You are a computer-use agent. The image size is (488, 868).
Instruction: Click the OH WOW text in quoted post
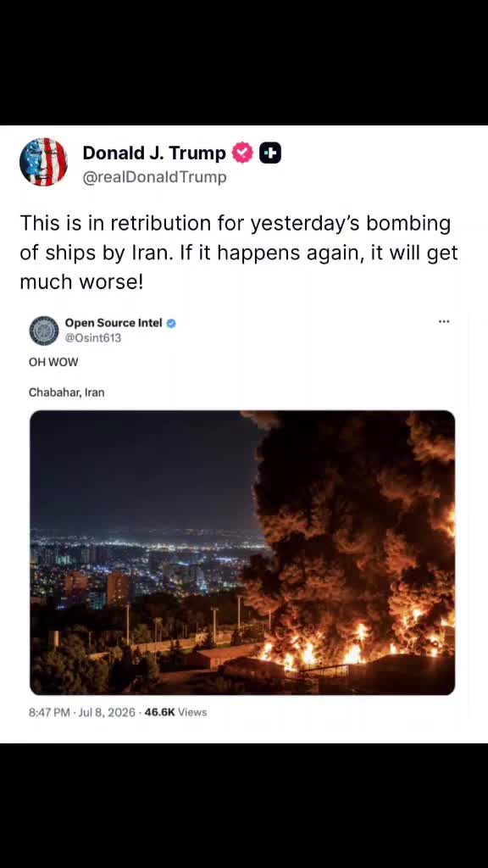point(53,363)
